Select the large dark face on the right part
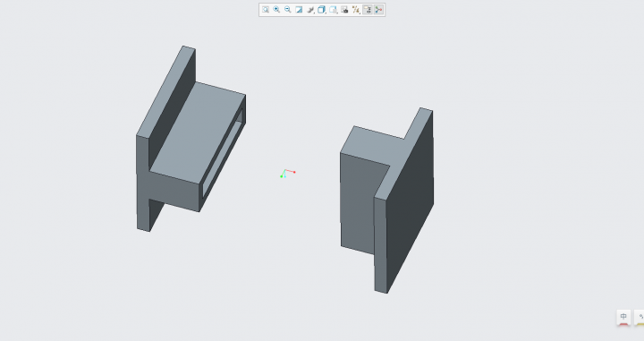Viewport: 644px width, 341px height. 410,201
